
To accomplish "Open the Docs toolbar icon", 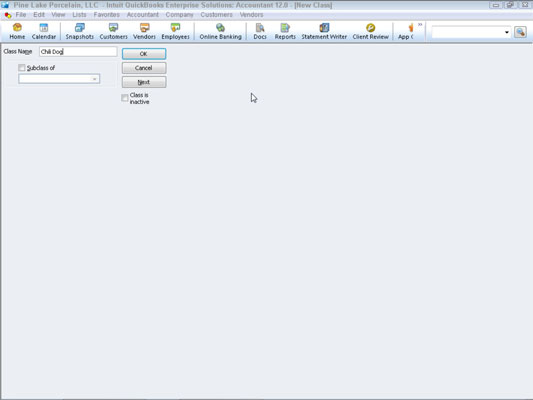I will 260,32.
